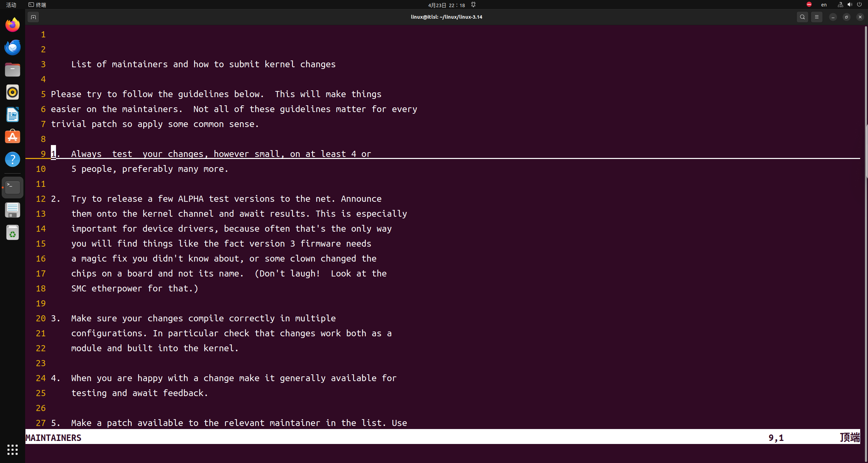The height and width of the screenshot is (463, 868).
Task: Open the Trash from dock
Action: pyautogui.click(x=13, y=233)
